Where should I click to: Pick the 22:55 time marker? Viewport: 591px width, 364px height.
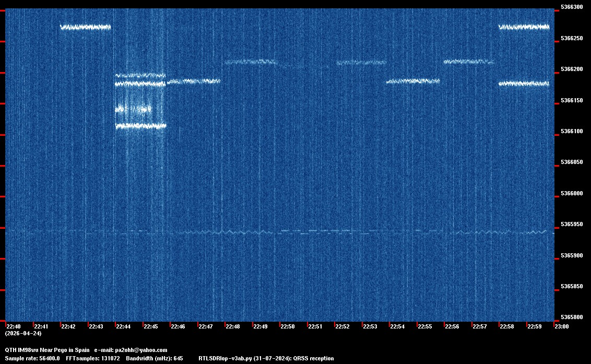point(425,326)
